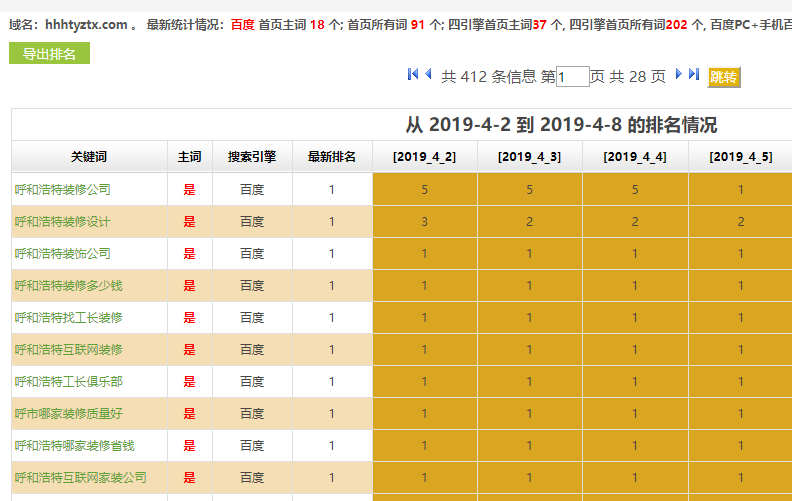Open keyword link 呼和浩特装修设计

point(62,221)
